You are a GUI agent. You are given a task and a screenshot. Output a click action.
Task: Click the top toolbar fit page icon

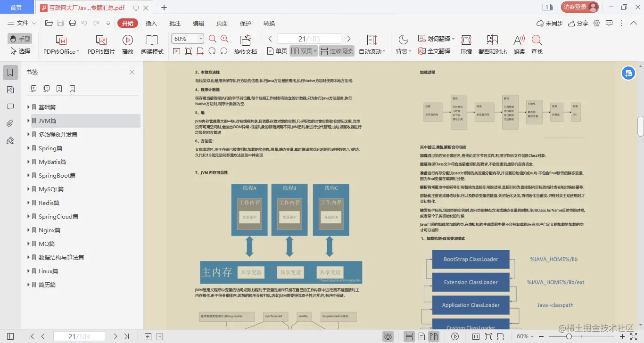tap(189, 51)
